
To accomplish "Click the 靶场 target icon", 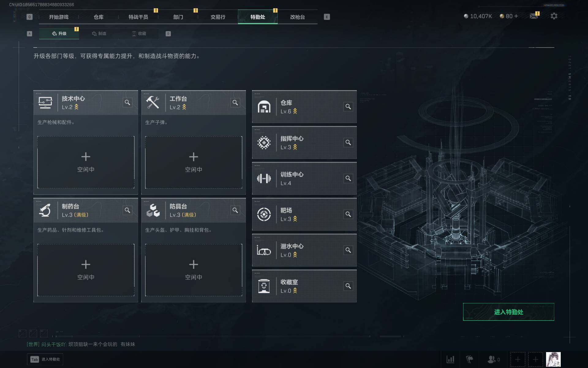I will pyautogui.click(x=264, y=214).
